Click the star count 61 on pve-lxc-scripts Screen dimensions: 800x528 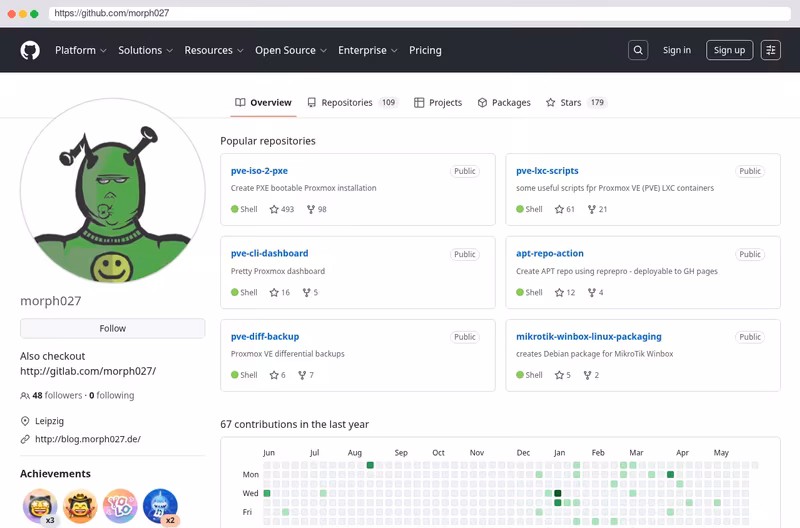[565, 209]
